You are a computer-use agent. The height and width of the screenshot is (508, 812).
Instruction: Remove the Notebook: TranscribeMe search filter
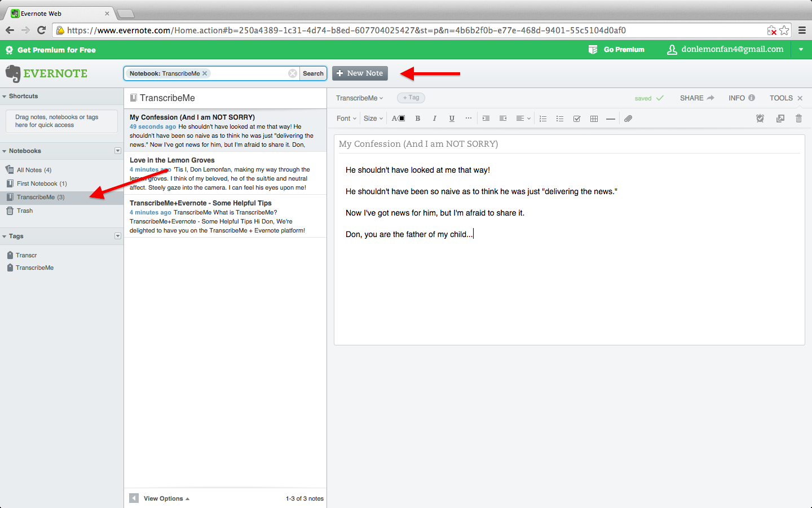tap(205, 73)
